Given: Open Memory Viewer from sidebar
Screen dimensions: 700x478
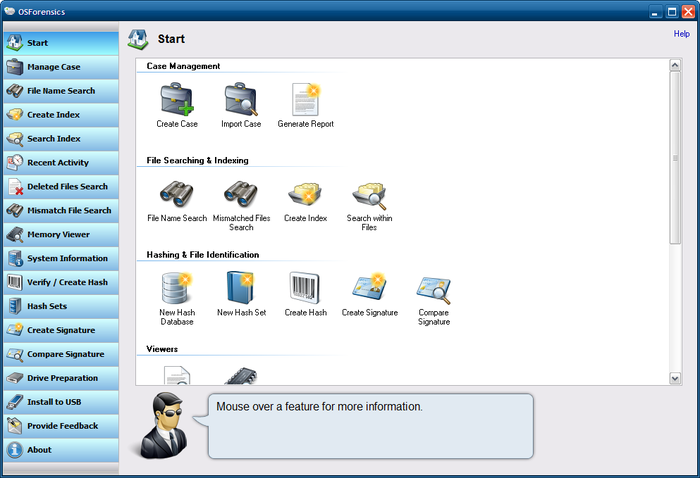Looking at the screenshot, I should (61, 235).
